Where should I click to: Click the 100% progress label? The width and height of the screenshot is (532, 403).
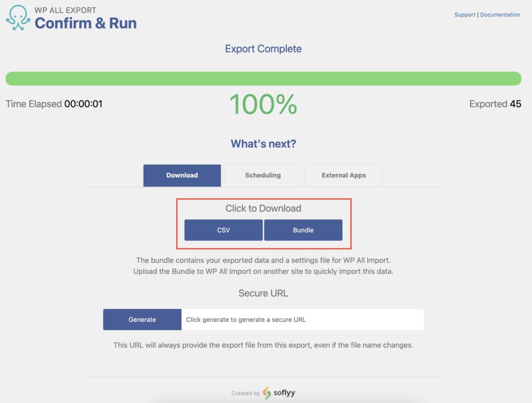pyautogui.click(x=263, y=103)
